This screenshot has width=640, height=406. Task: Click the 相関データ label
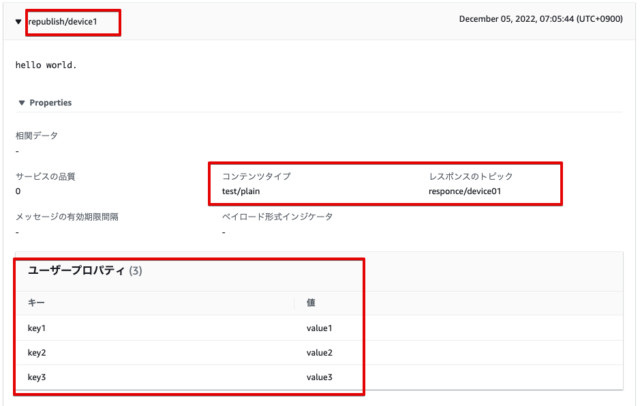point(37,135)
